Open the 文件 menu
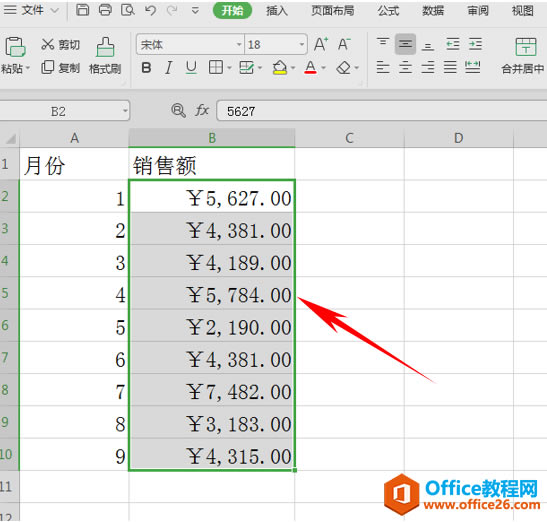The image size is (547, 522). [32, 10]
